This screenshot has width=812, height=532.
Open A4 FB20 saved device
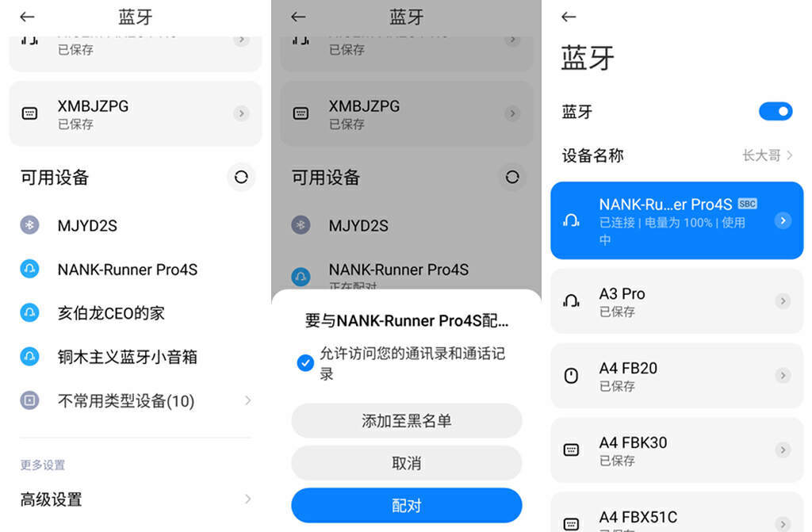[x=677, y=376]
